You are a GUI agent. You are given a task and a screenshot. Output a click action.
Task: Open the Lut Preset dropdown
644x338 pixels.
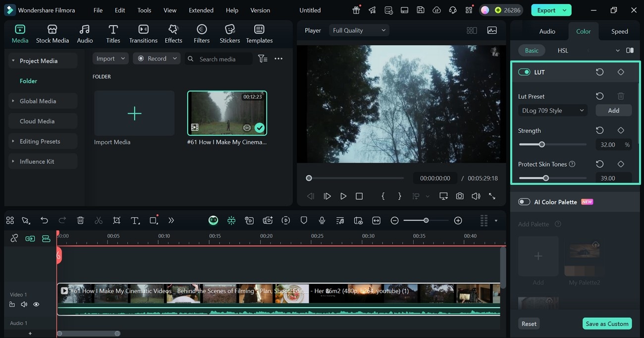552,111
